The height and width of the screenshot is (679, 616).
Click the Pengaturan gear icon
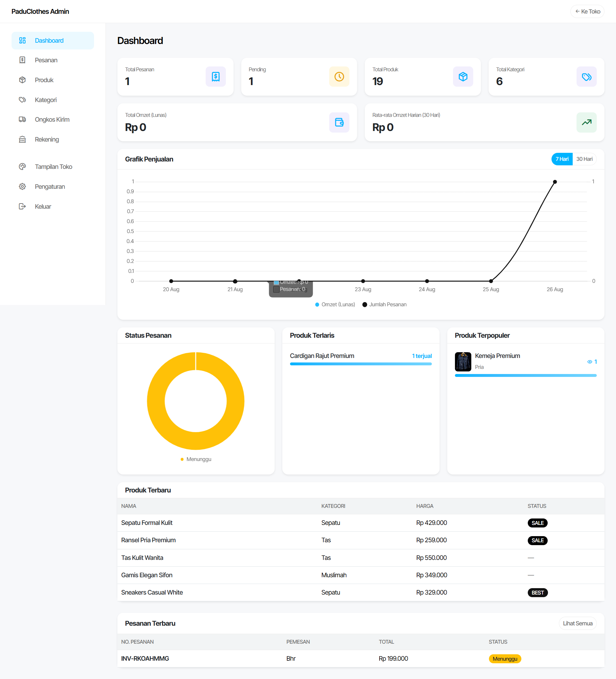tap(22, 187)
